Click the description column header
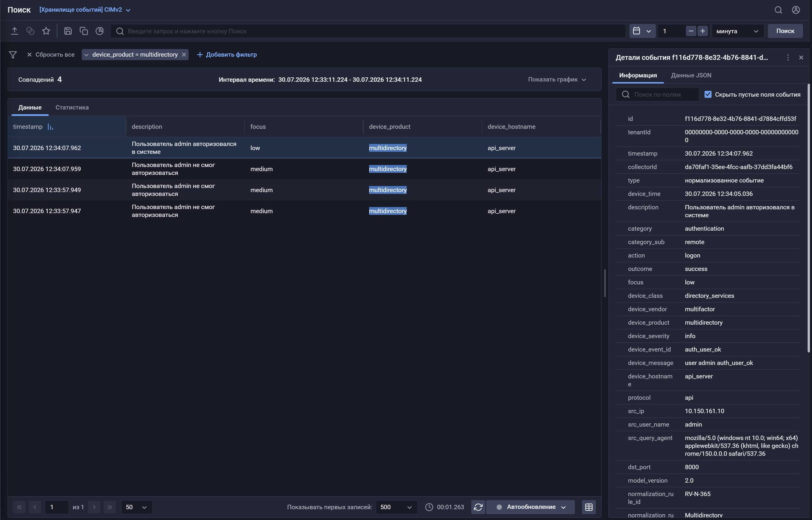Viewport: 812px width, 520px height. (x=185, y=127)
